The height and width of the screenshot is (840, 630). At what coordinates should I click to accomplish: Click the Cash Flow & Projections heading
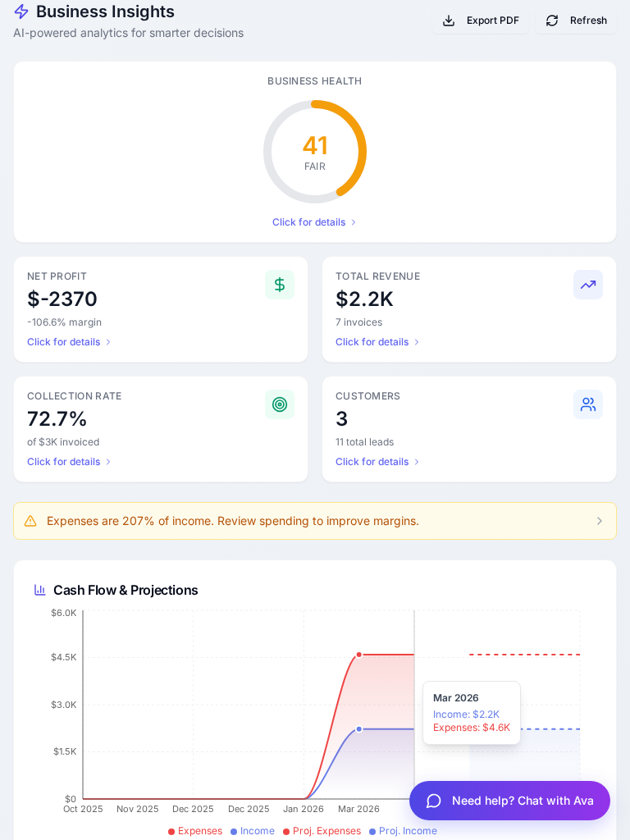[126, 590]
